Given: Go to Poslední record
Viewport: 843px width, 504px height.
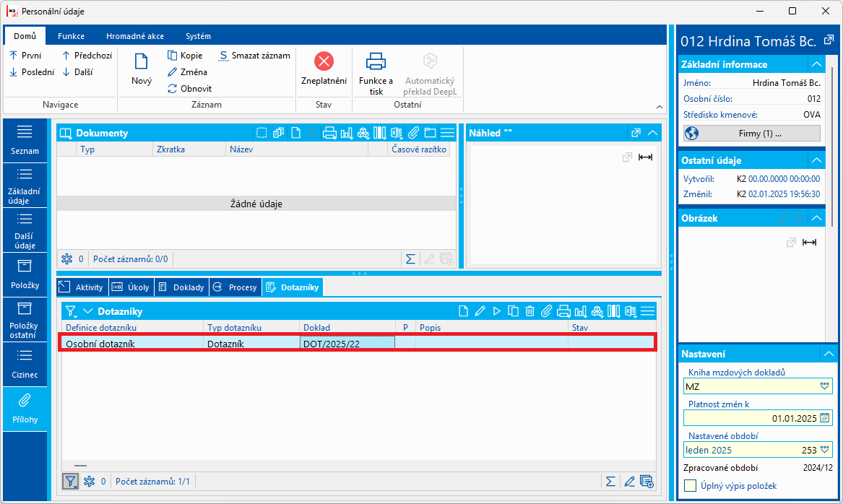Looking at the screenshot, I should click(33, 72).
